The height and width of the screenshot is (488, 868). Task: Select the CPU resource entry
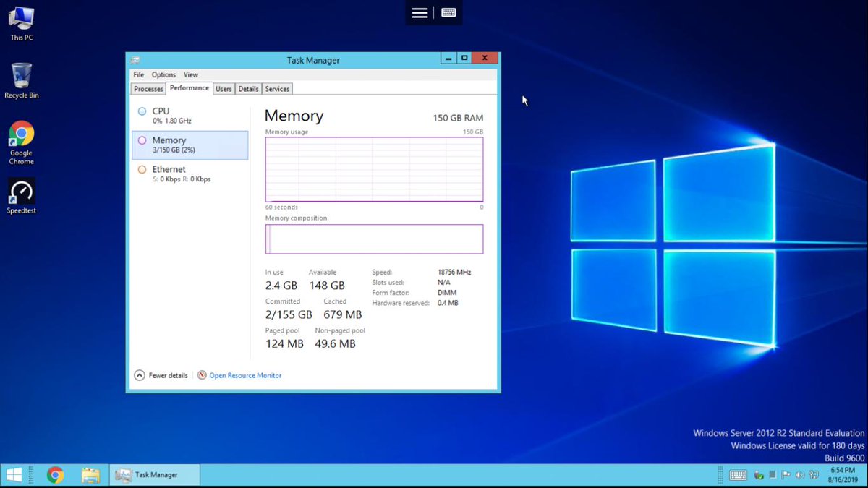(x=190, y=116)
